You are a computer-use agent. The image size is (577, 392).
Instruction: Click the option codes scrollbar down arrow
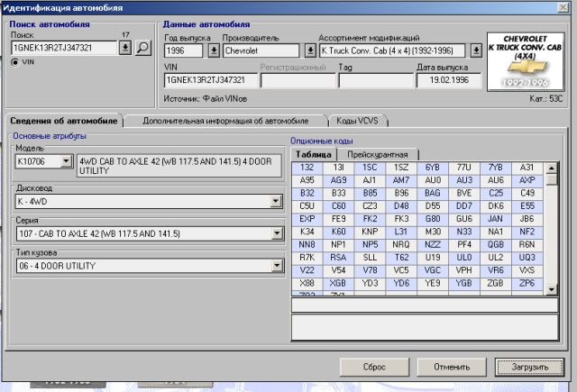pyautogui.click(x=551, y=290)
